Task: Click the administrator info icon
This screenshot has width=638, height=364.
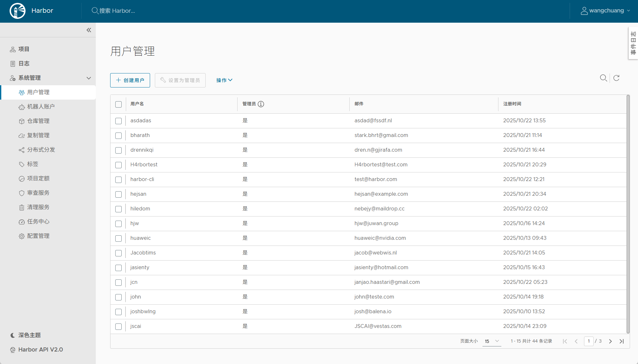Action: click(x=261, y=104)
